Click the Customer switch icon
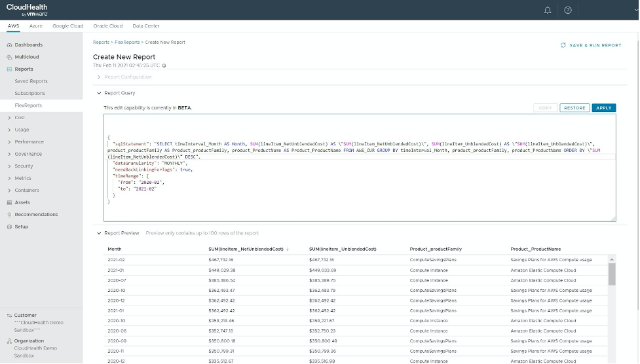Screen dimensions: 640x364 point(9,316)
